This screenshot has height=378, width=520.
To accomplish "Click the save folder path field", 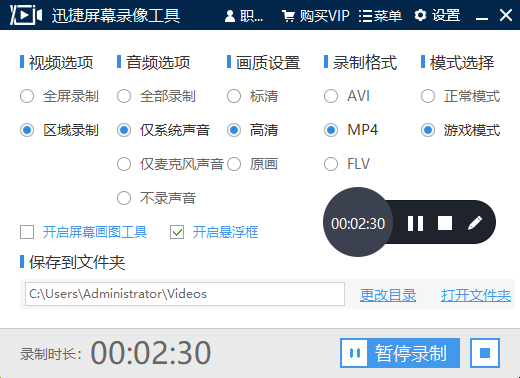I will (185, 294).
